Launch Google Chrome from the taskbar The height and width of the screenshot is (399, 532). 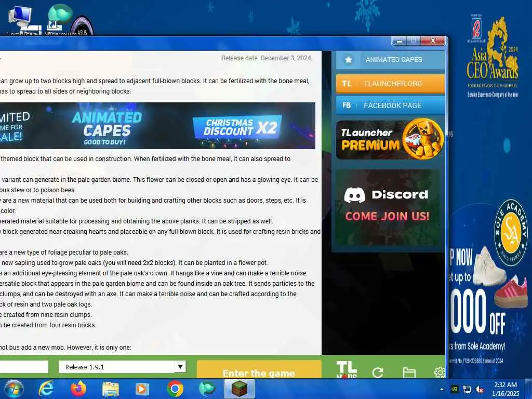(x=175, y=389)
